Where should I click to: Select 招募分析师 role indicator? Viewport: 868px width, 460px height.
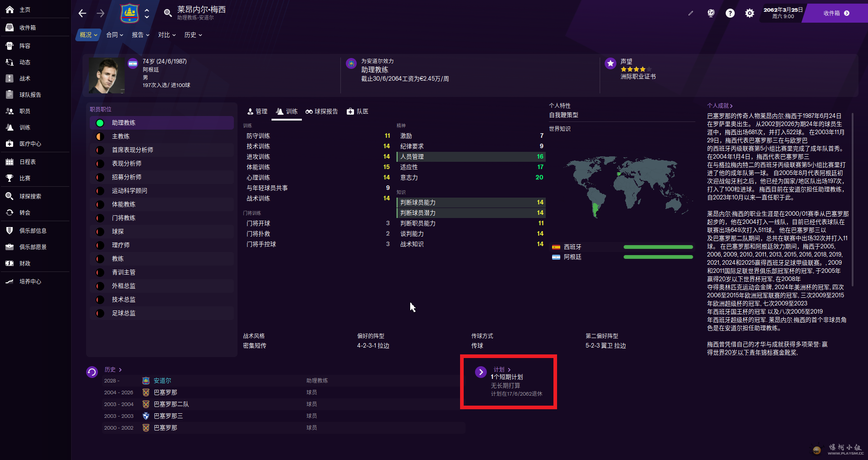tap(100, 177)
